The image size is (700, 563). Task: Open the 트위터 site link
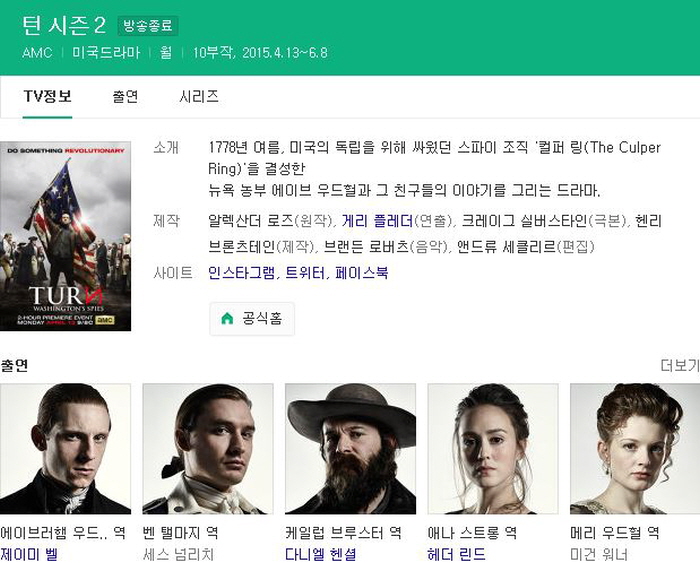tap(304, 272)
